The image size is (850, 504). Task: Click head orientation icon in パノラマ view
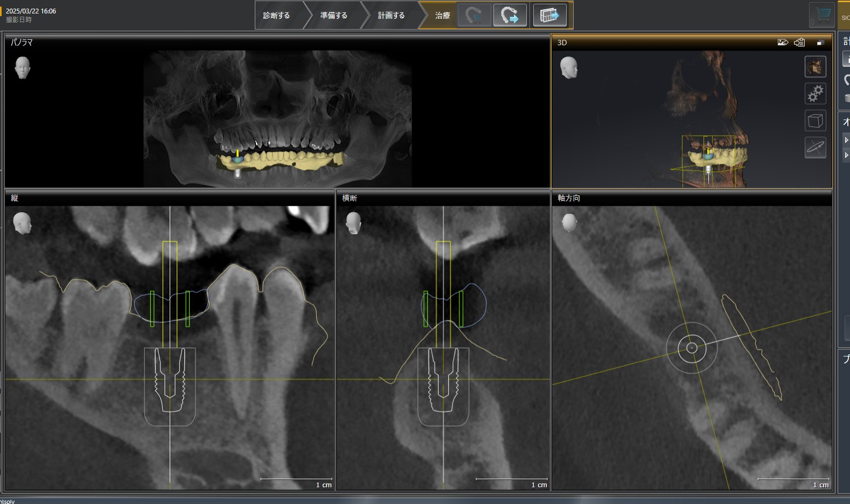click(x=23, y=68)
